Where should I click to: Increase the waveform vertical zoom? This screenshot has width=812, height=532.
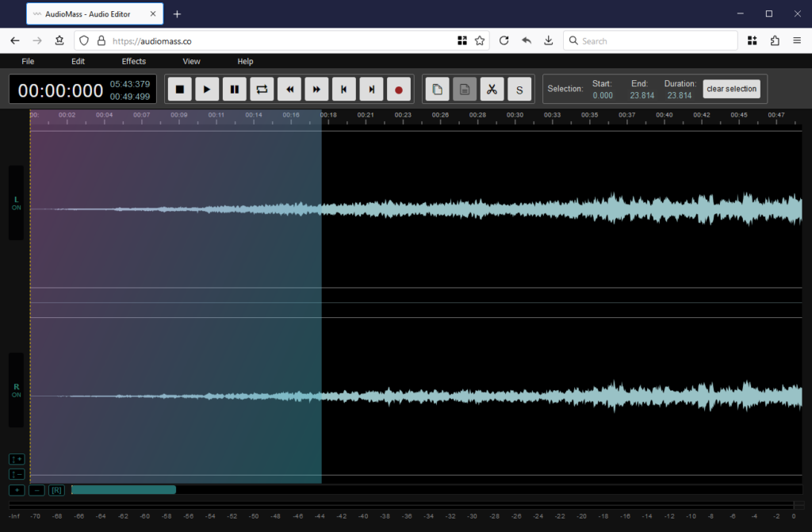pyautogui.click(x=17, y=459)
